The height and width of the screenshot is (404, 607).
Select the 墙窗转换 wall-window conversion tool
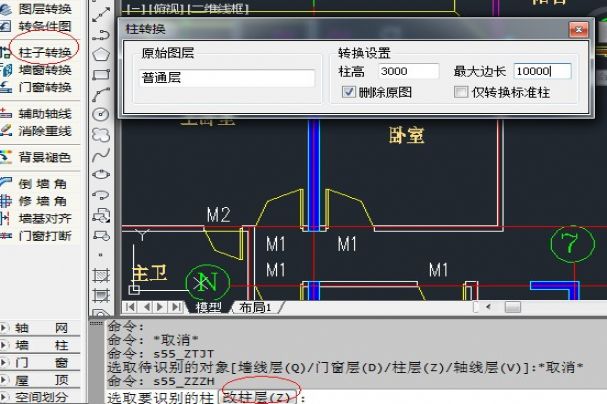[44, 69]
